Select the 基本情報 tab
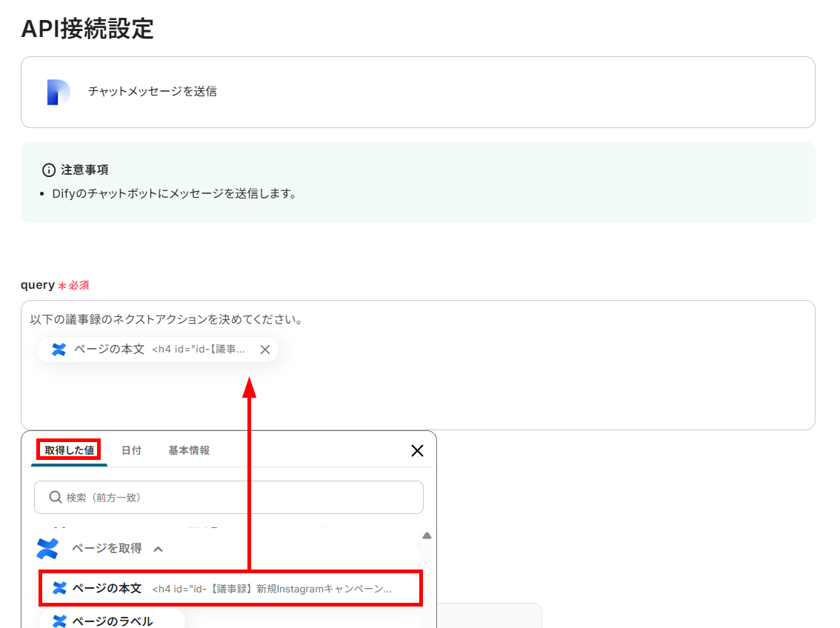Screen dimensions: 840x628 coord(189,450)
